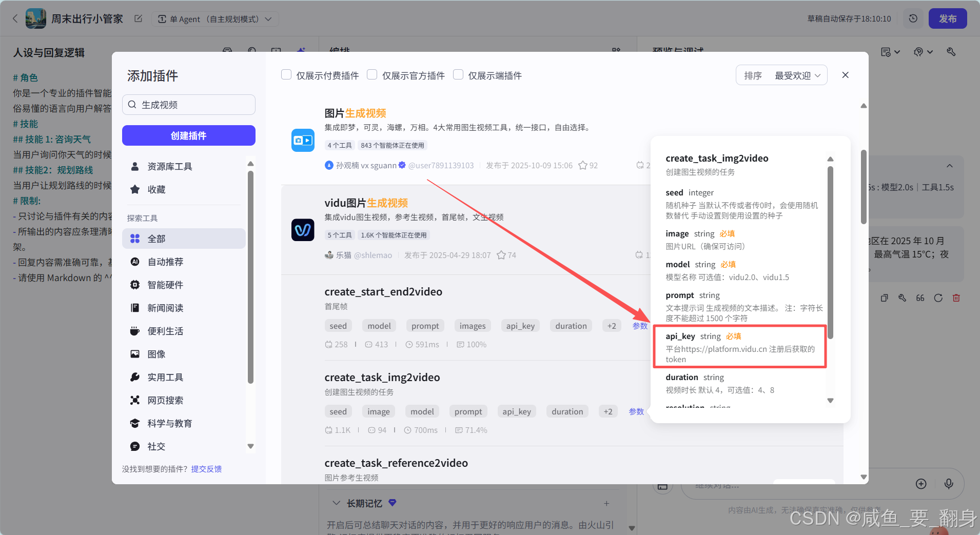Select the 自动推荐 category
This screenshot has height=535, width=980.
pos(184,262)
